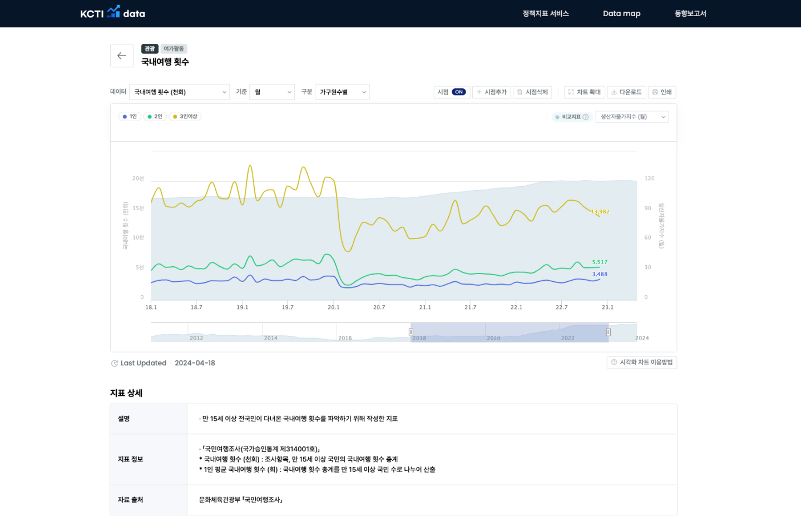Open 동향보고서 in the navigation

click(x=690, y=13)
